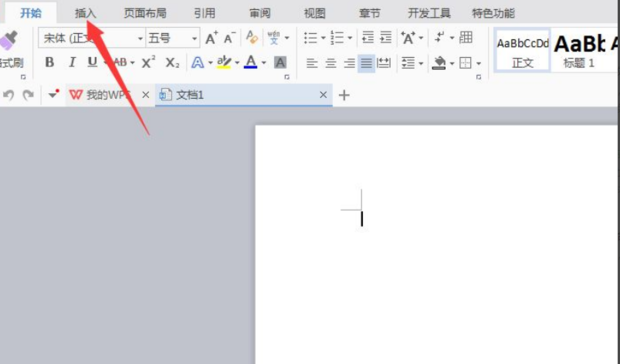Open borders button

(x=465, y=63)
